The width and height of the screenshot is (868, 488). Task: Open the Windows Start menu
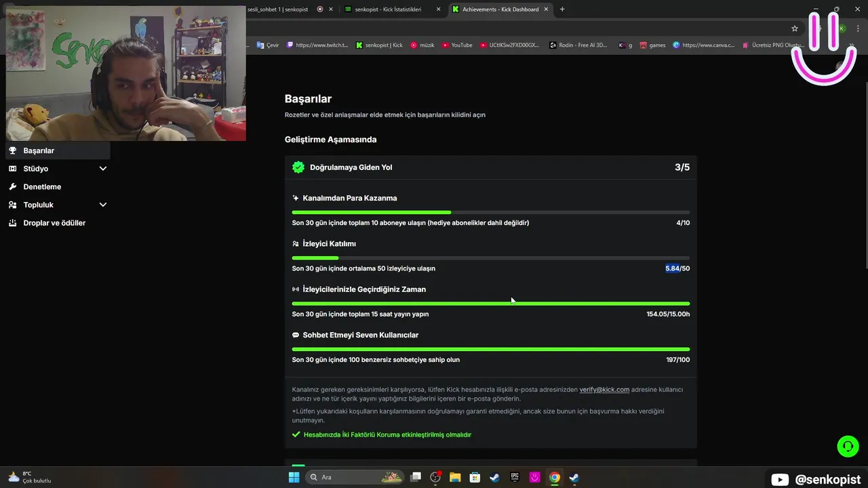(x=294, y=477)
